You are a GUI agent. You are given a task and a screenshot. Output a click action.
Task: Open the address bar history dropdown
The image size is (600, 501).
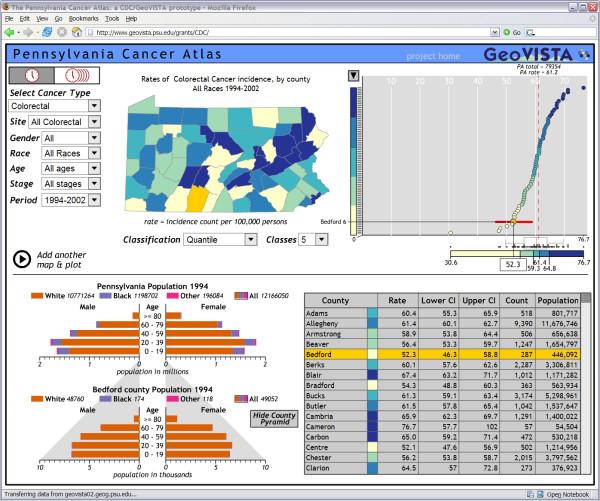[x=494, y=33]
